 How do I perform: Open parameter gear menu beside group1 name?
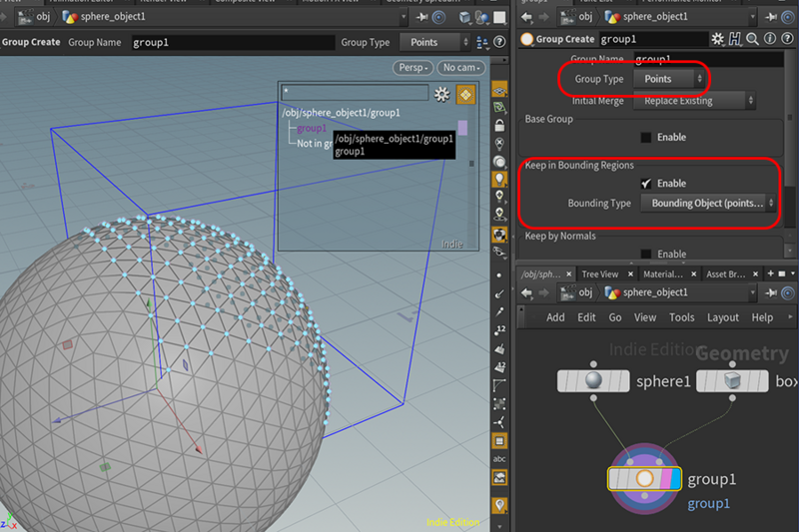(717, 39)
